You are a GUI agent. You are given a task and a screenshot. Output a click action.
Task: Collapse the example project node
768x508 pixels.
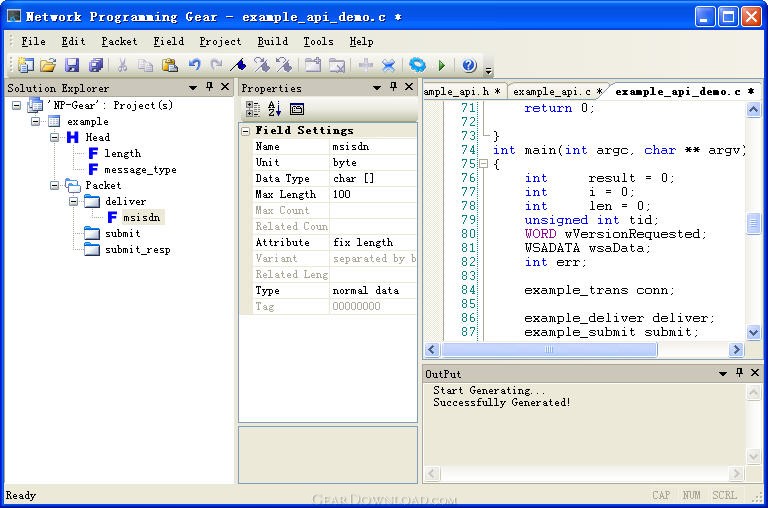(x=35, y=121)
